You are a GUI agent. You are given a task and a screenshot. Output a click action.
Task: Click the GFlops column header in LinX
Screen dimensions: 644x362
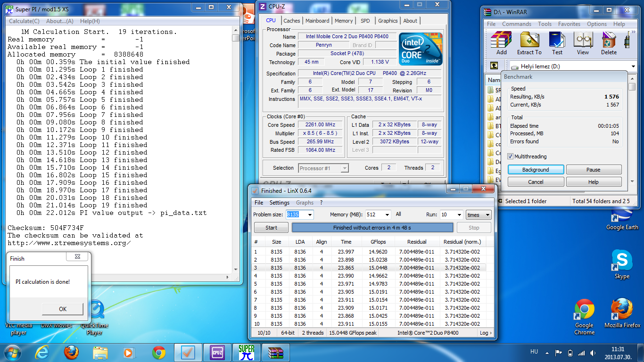(378, 242)
